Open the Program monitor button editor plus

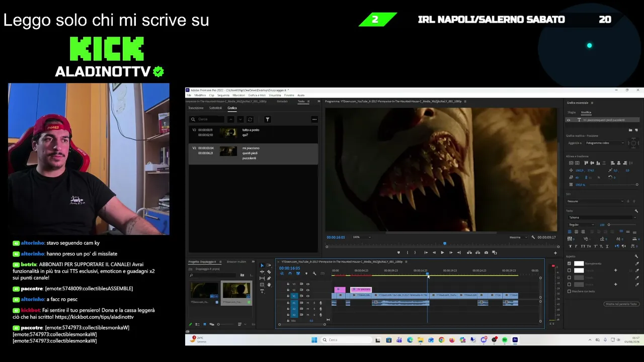pos(555,253)
